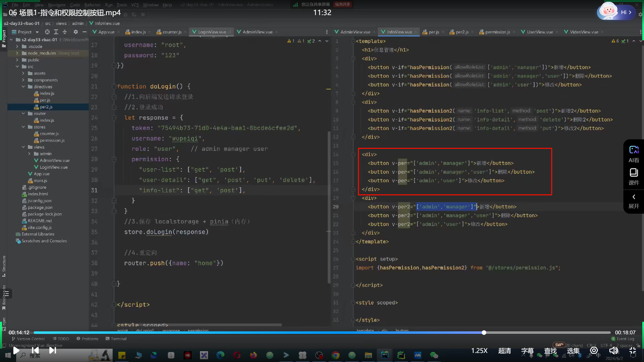Collapse the stores folder
Viewport: 644px width, 362px height.
point(24,127)
